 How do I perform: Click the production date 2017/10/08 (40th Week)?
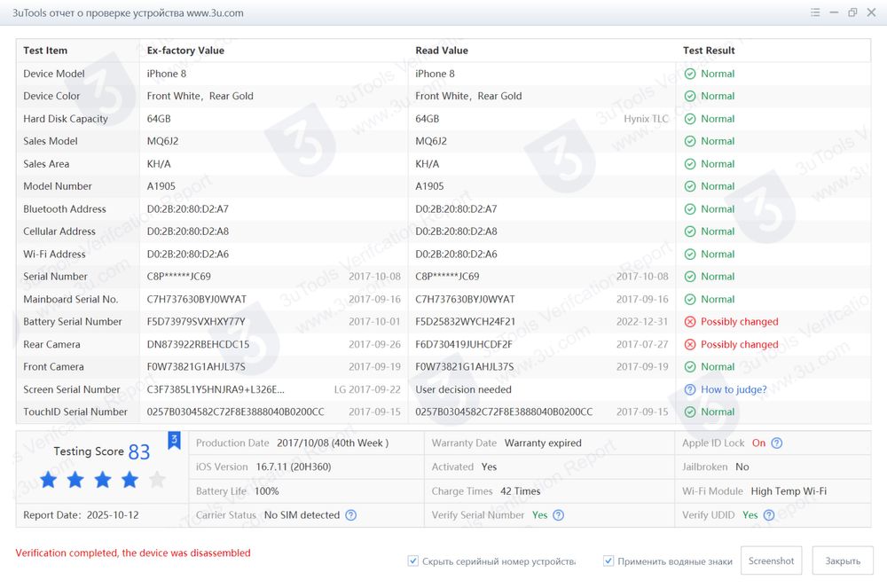coord(333,443)
